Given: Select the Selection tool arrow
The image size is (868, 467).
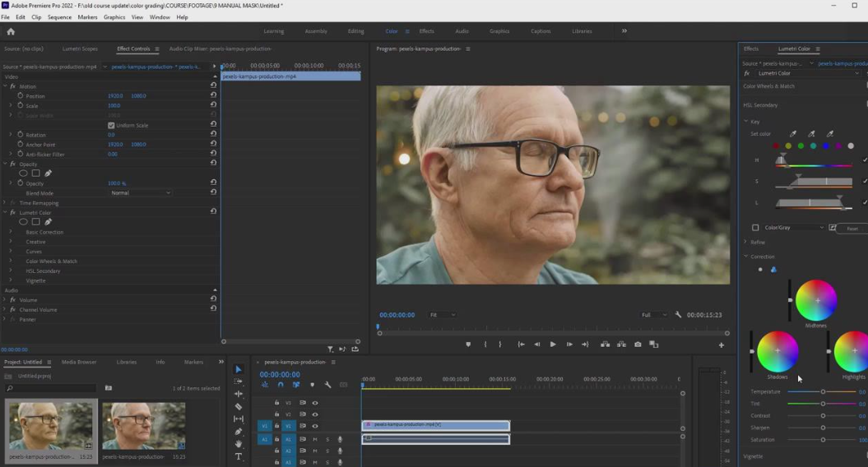Looking at the screenshot, I should (239, 370).
